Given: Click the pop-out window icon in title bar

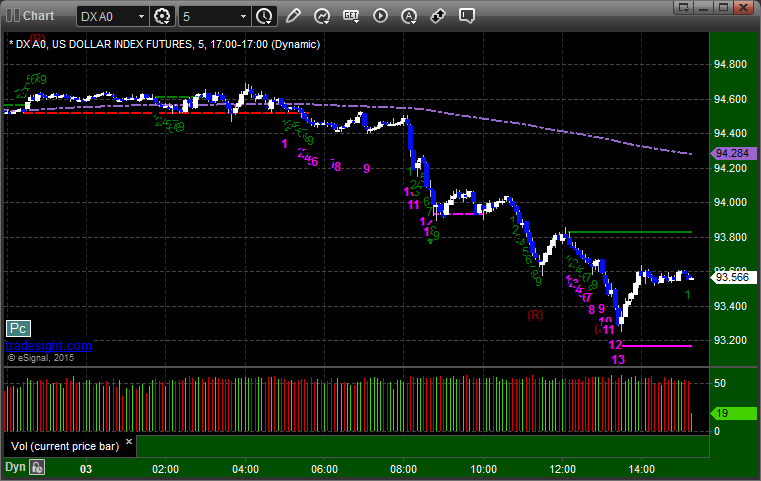Looking at the screenshot, I should (684, 7).
